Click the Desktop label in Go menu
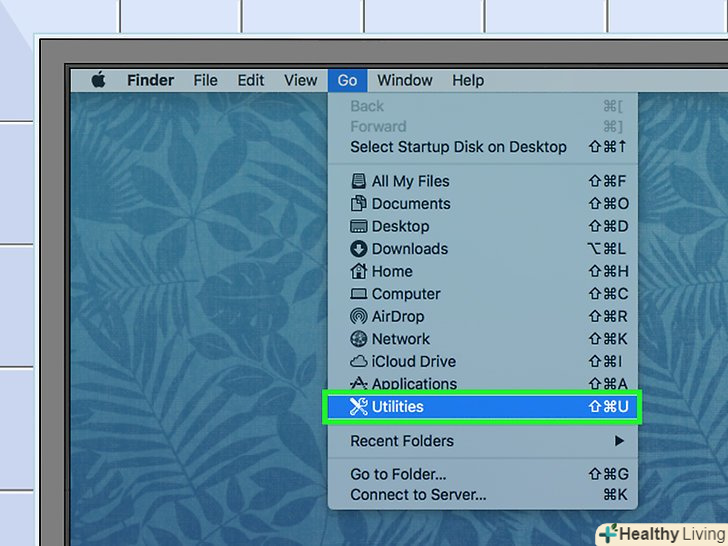 pos(400,227)
